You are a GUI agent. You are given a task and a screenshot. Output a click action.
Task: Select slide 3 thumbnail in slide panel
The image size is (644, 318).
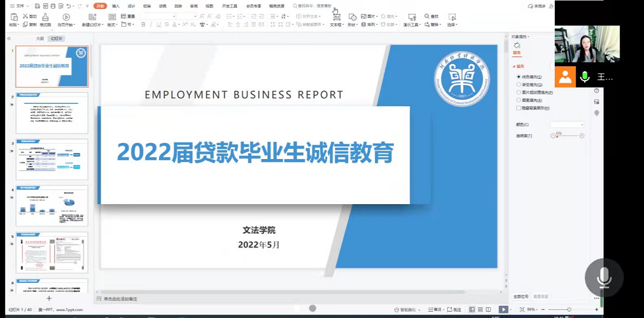52,160
